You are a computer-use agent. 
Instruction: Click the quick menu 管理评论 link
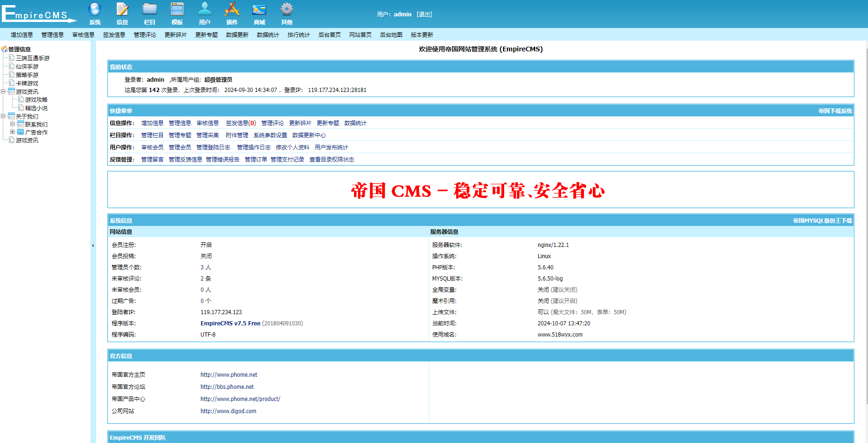tap(273, 123)
